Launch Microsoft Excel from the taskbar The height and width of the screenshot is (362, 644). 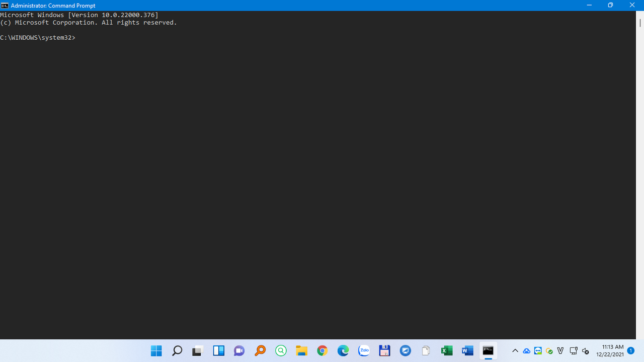tap(446, 350)
